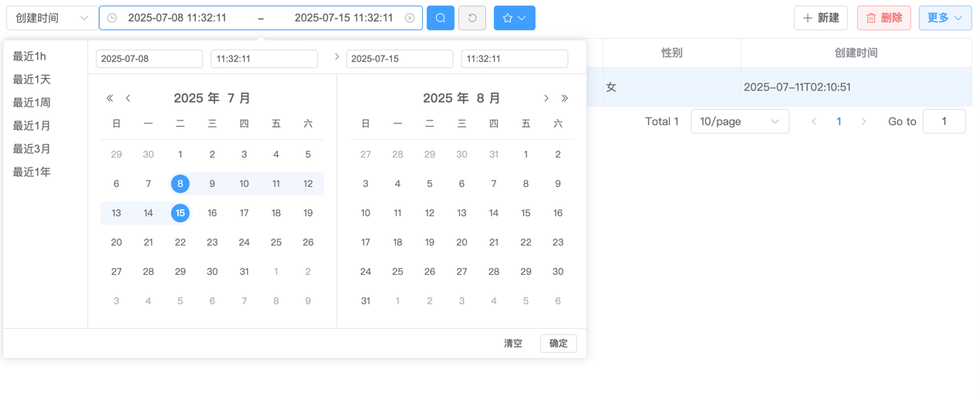980x400 pixels.
Task: Click the start date input 2025-07-08
Action: (149, 59)
